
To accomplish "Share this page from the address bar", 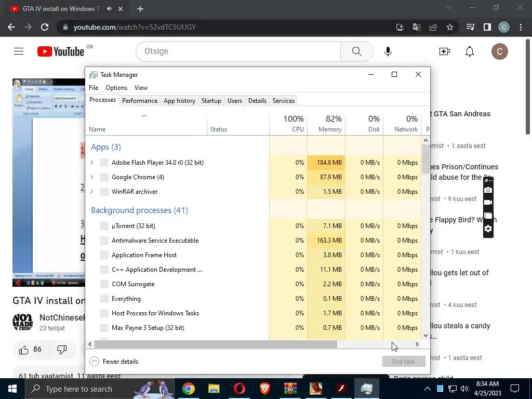I will point(433,27).
